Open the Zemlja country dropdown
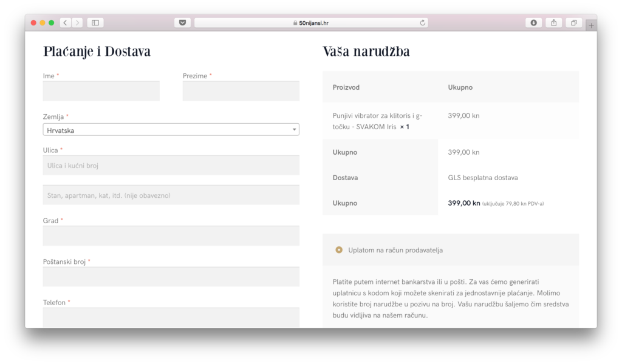The width and height of the screenshot is (622, 364). point(171,130)
